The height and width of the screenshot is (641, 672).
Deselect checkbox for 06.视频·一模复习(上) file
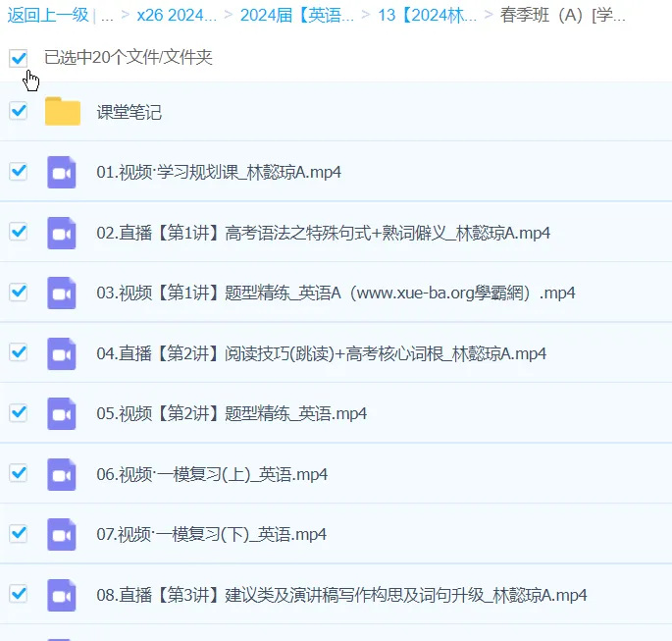pos(19,473)
